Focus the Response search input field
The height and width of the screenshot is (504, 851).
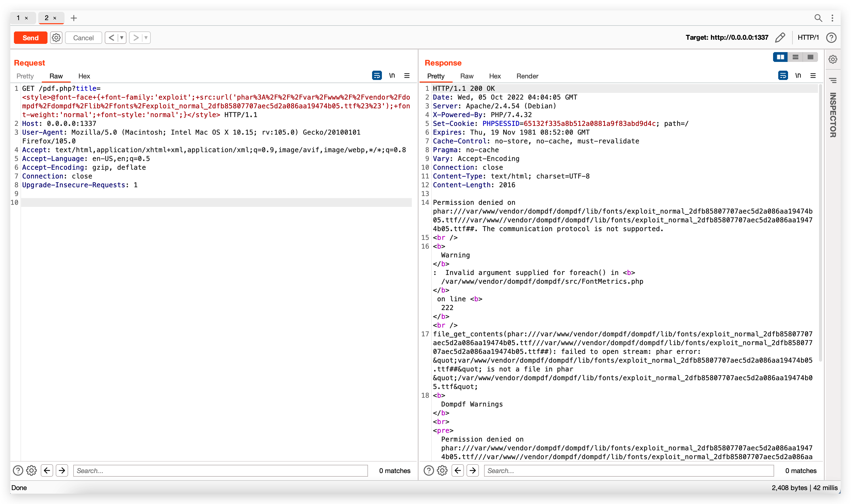pos(629,470)
